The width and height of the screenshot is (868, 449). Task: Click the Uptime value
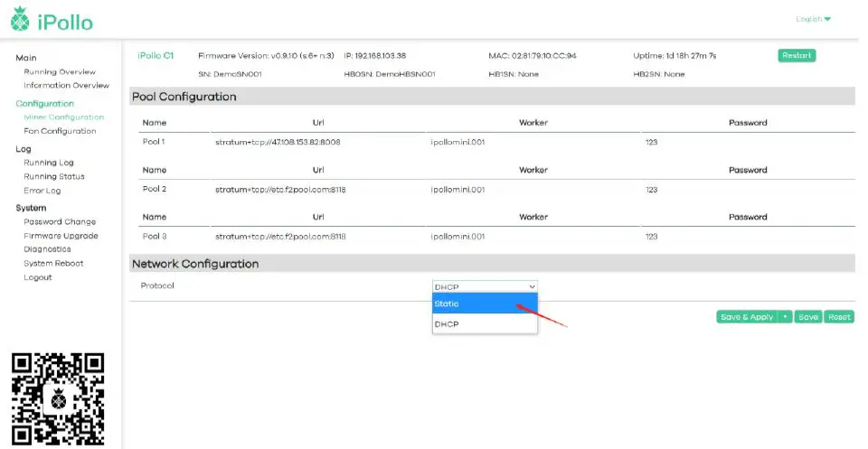[x=675, y=56]
